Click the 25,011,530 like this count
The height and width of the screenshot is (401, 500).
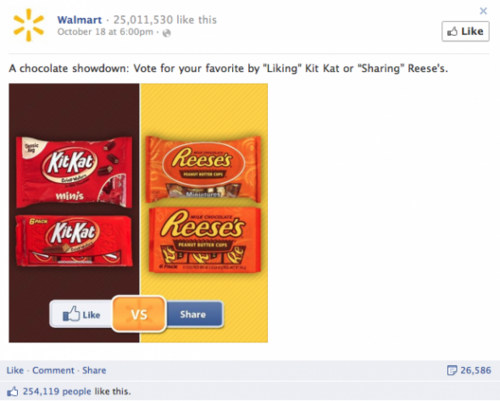tap(165, 20)
